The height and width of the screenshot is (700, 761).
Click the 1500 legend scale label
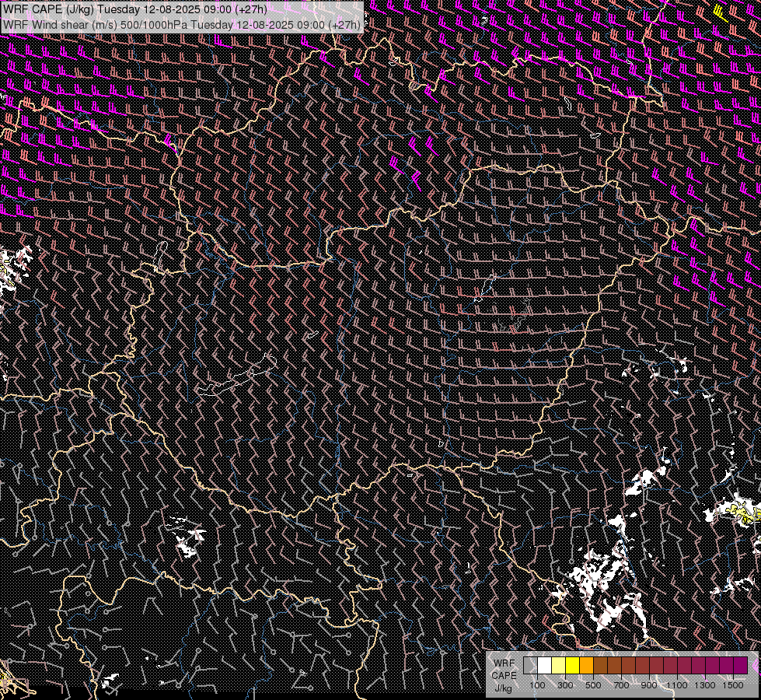(733, 685)
